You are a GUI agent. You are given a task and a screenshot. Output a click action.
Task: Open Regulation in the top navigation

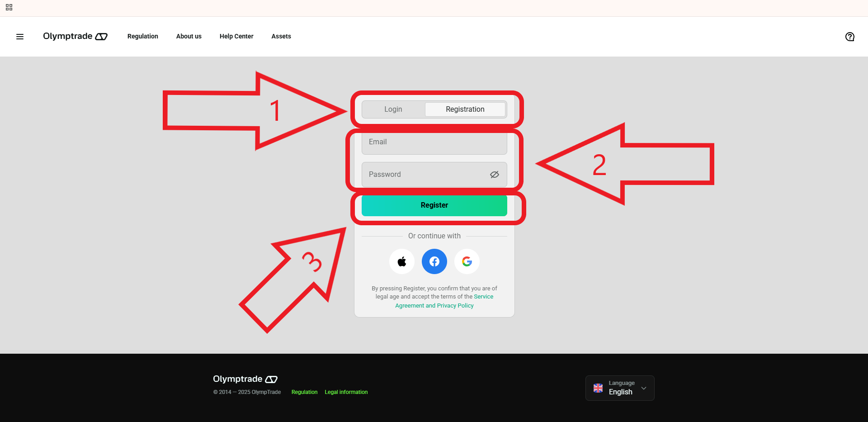(x=143, y=36)
